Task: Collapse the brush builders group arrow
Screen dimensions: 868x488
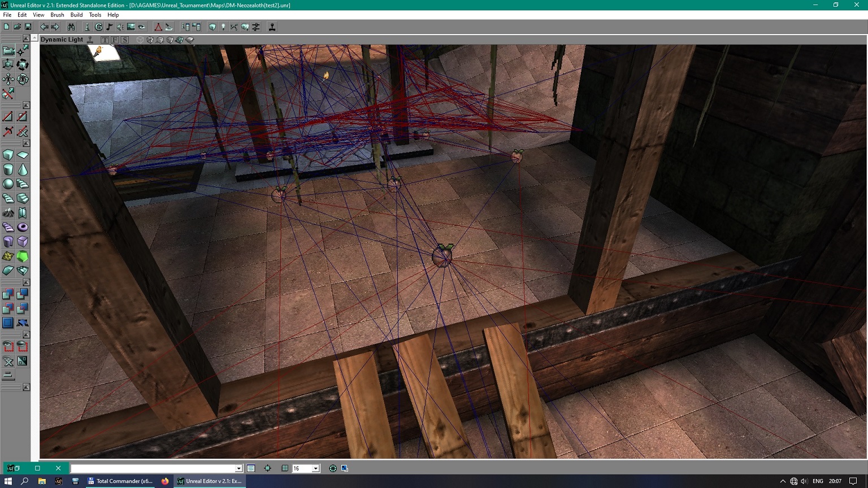Action: point(26,143)
